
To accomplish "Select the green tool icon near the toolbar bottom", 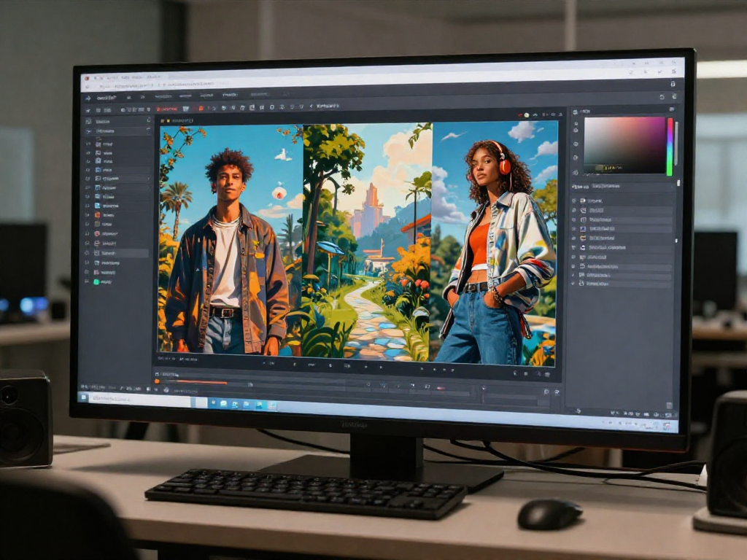I will pyautogui.click(x=96, y=282).
